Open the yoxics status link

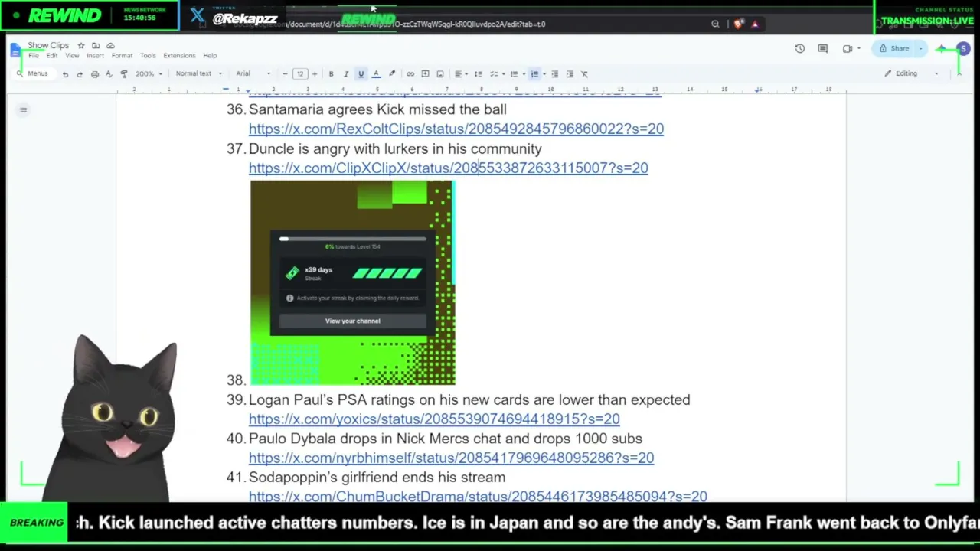434,419
